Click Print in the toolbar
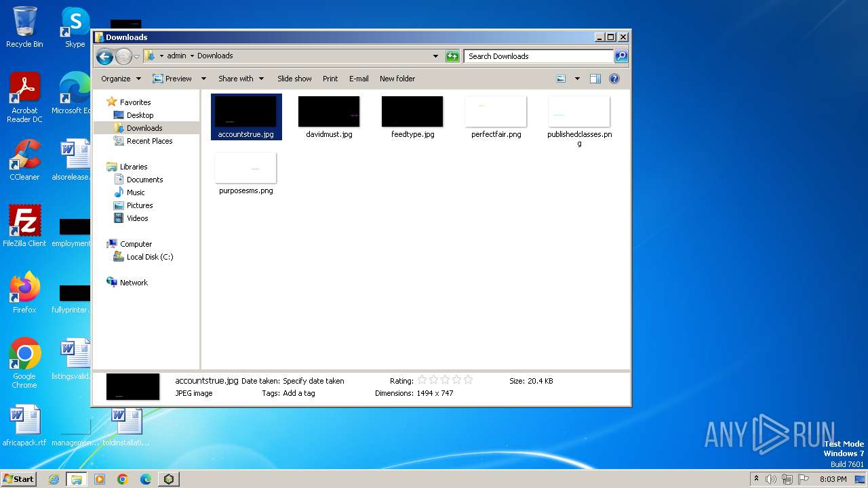Screen dimensions: 868x488 [330, 79]
